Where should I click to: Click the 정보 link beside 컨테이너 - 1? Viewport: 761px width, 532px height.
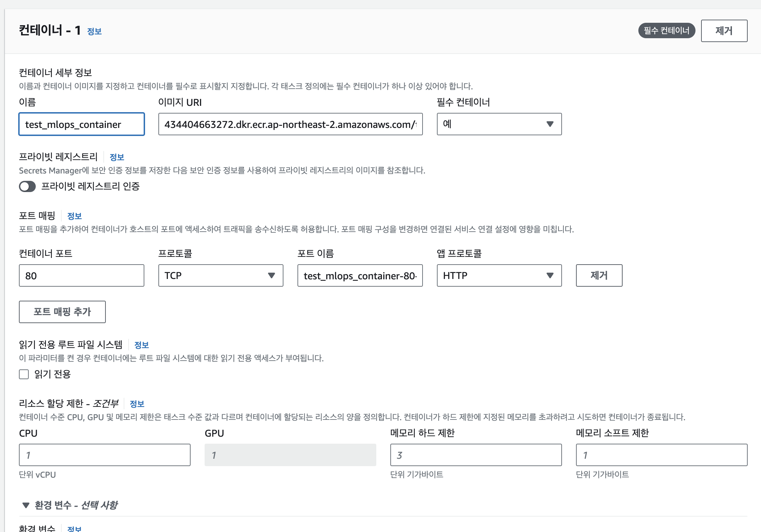pyautogui.click(x=94, y=32)
